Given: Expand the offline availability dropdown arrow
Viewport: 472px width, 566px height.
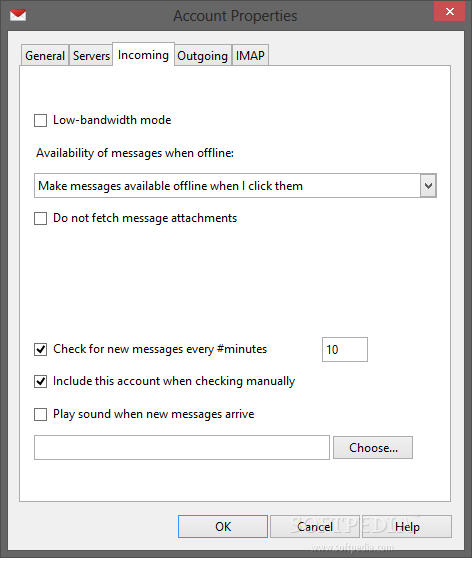Looking at the screenshot, I should coord(428,186).
